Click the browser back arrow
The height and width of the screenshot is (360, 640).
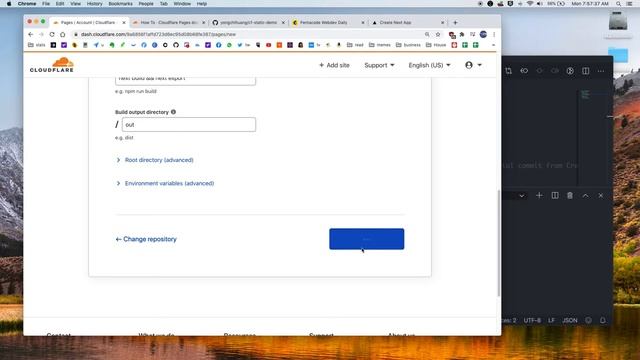31,34
